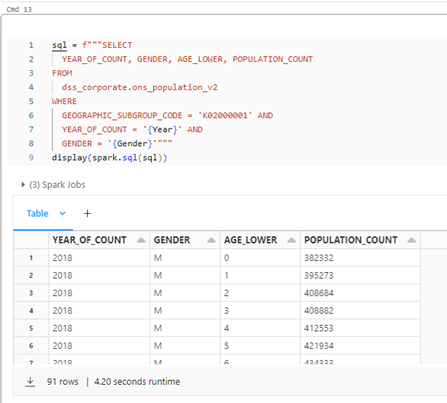Screen dimensions: 447x403
Task: Expand the Spark Jobs disclosure triangle
Action: pyautogui.click(x=23, y=184)
